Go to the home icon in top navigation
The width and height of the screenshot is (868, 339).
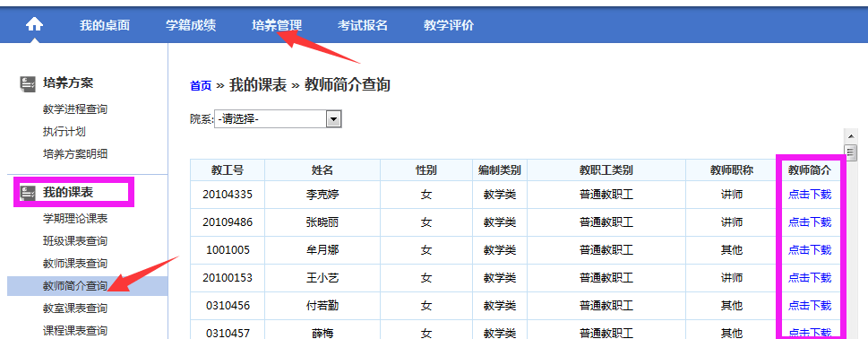tap(34, 24)
